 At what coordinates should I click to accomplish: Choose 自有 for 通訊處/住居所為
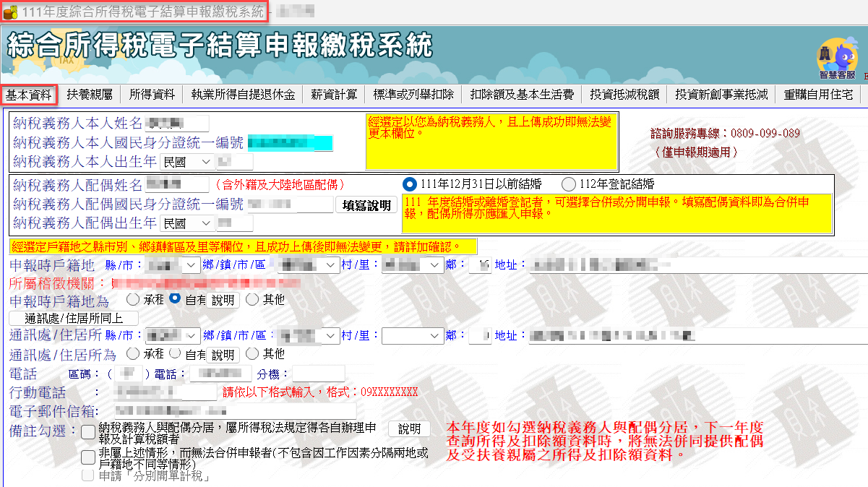[175, 354]
